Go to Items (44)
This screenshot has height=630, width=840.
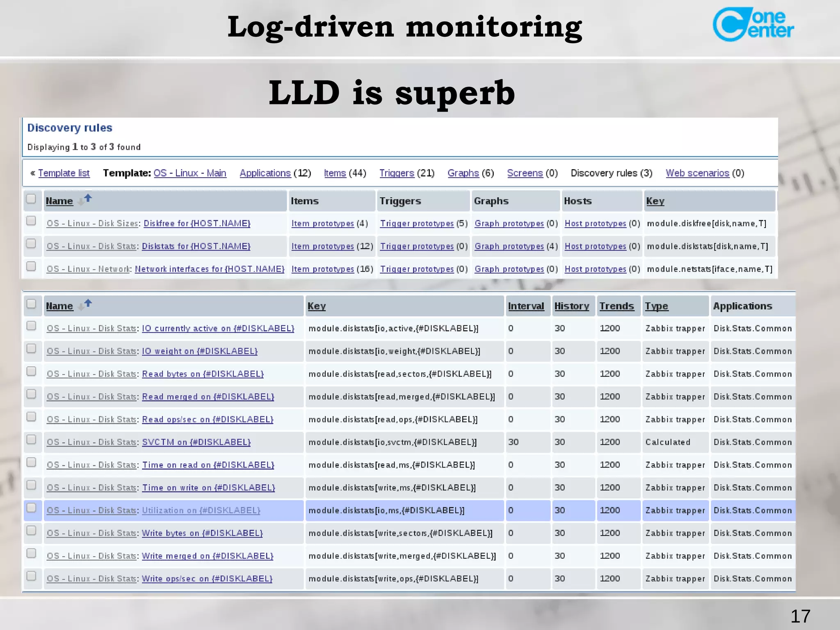[x=335, y=173]
